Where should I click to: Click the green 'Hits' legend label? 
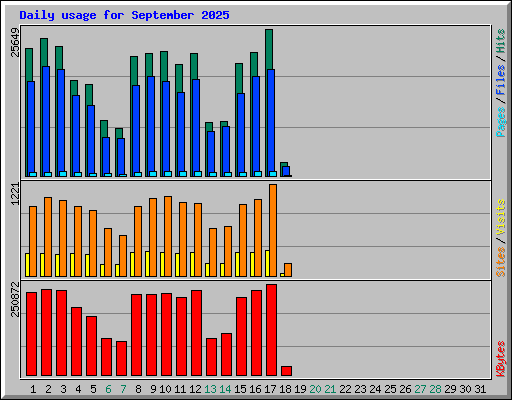click(x=500, y=41)
